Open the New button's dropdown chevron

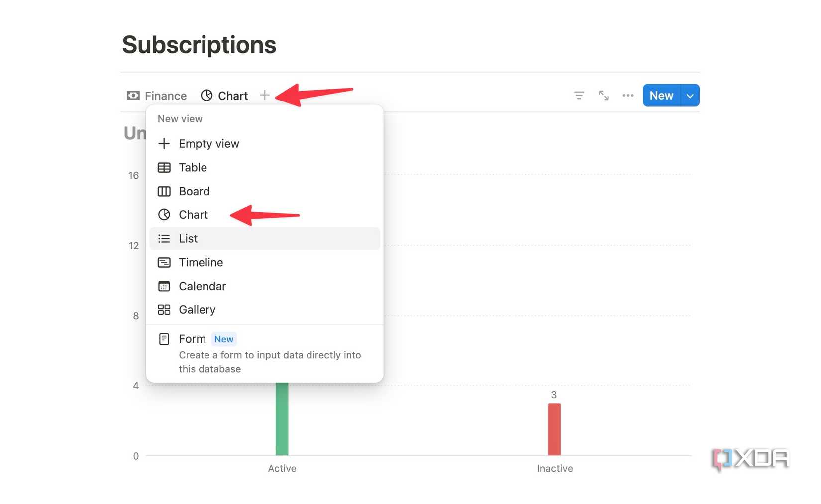tap(690, 95)
